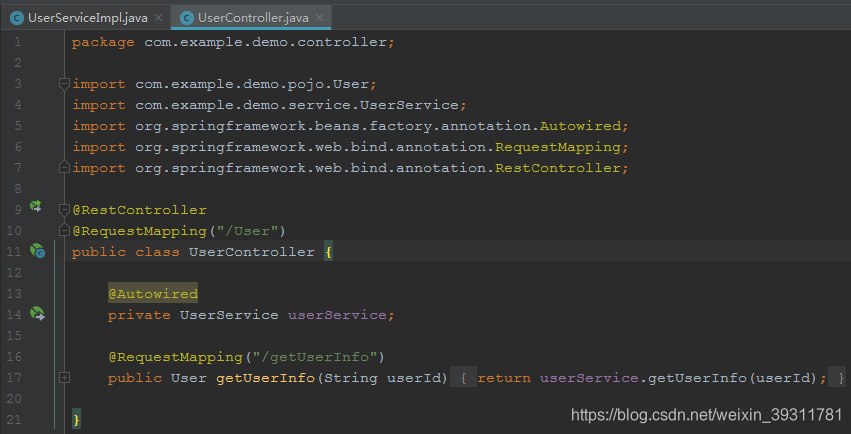851x434 pixels.
Task: Click RequestMapping in the line 6 import
Action: click(557, 147)
